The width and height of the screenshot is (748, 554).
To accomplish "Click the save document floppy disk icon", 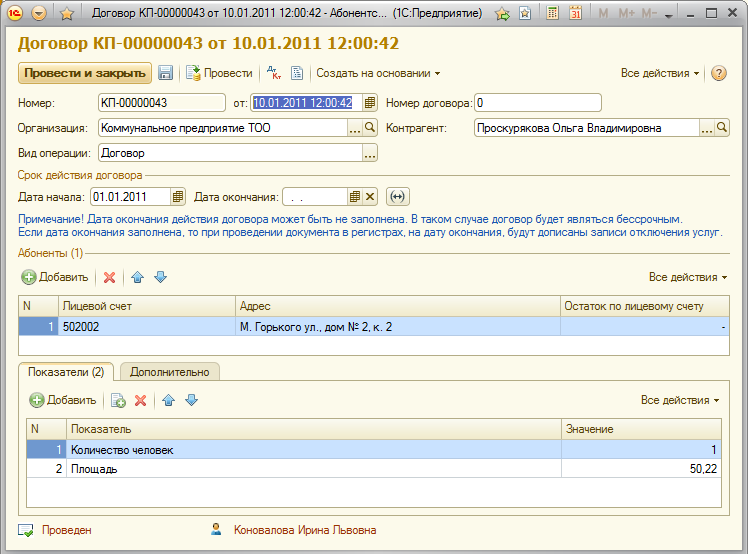I will tap(166, 73).
